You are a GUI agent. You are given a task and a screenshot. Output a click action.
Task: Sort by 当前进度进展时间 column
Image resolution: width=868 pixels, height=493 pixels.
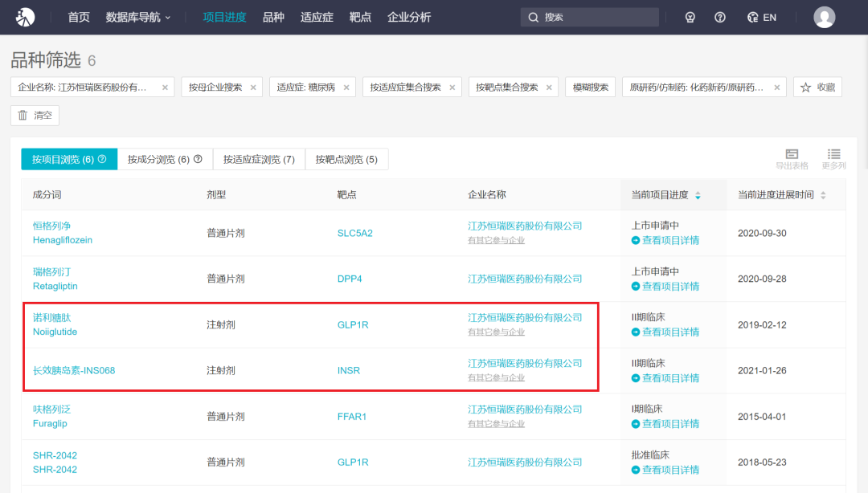823,195
